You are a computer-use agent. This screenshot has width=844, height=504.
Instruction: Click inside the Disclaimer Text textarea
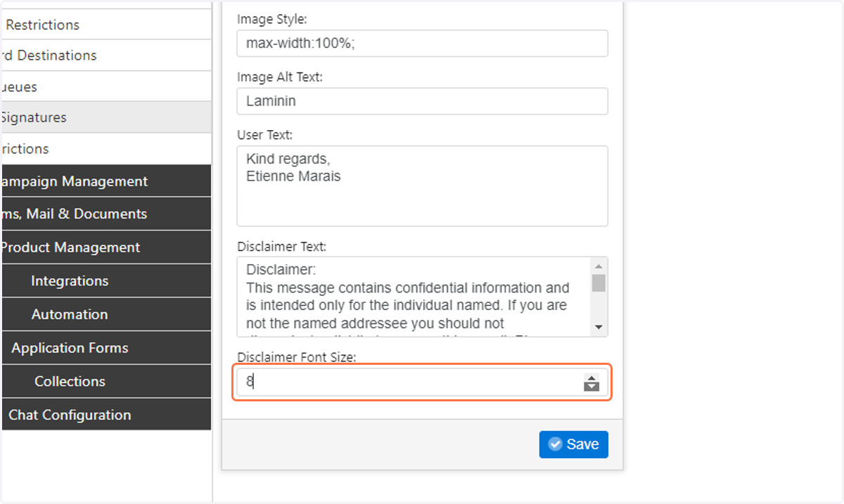[415, 297]
